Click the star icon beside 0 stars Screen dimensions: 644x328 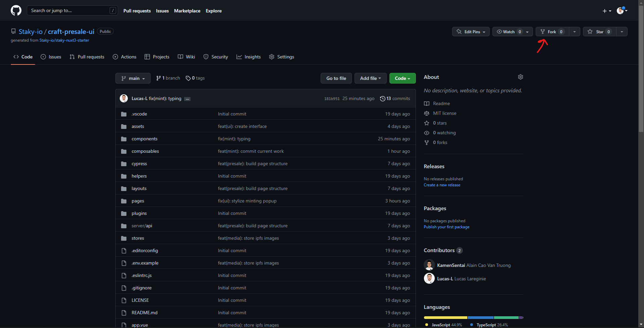click(427, 123)
